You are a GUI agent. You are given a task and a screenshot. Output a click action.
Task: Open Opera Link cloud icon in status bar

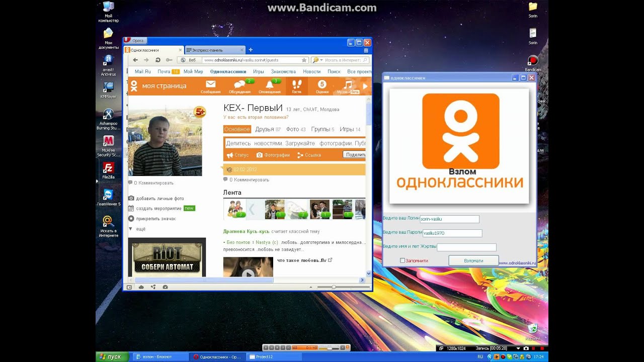141,287
